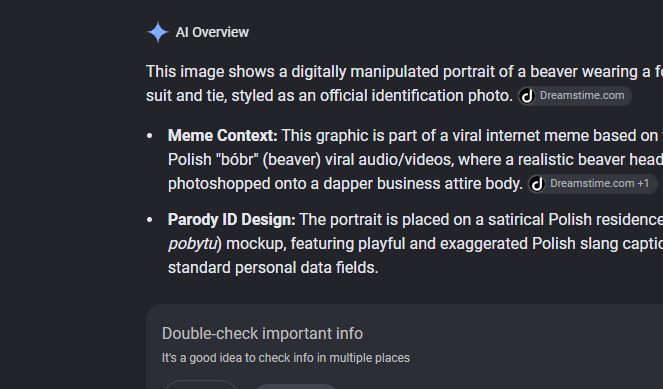663x389 pixels.
Task: Click the 'standard personal data fields.' text
Action: point(273,268)
